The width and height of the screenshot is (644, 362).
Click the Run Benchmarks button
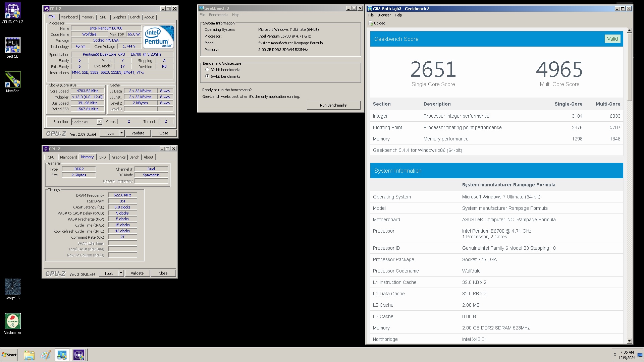coord(333,105)
